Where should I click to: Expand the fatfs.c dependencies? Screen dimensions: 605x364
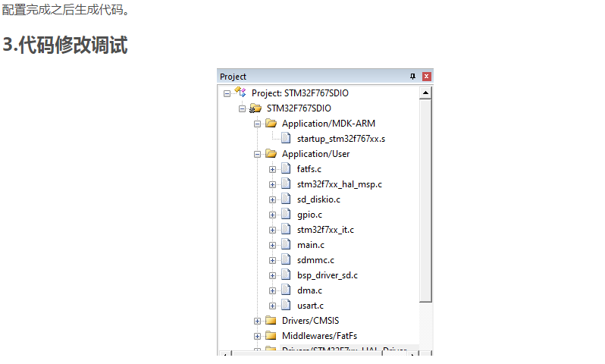click(272, 169)
